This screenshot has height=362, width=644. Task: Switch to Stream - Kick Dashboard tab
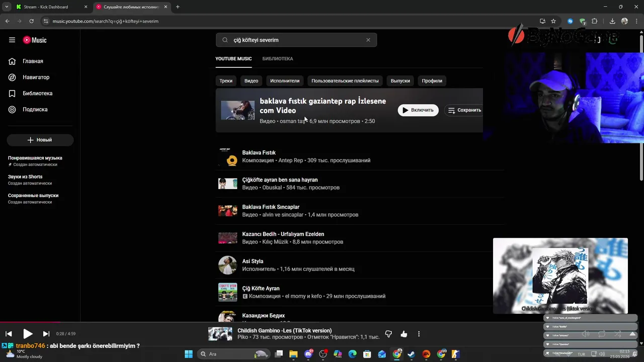tap(50, 7)
